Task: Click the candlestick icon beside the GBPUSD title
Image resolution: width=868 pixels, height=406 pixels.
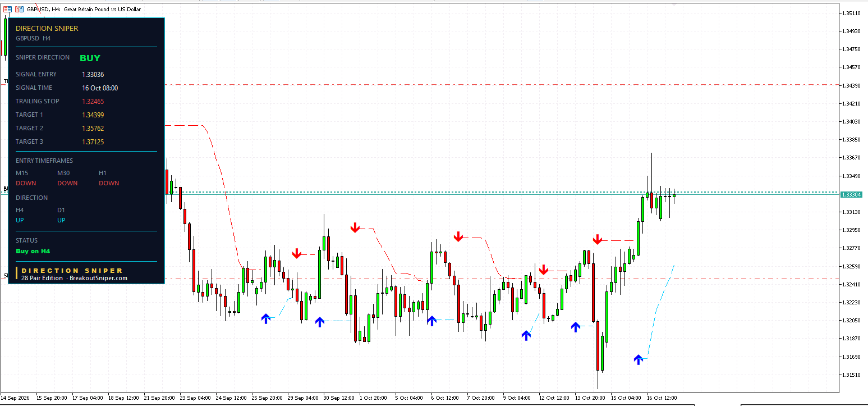Action: coord(20,10)
